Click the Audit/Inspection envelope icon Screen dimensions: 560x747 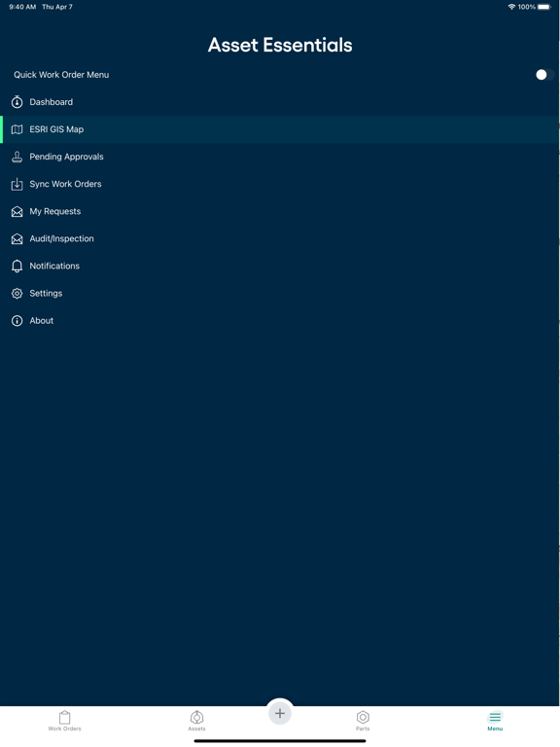pos(17,238)
